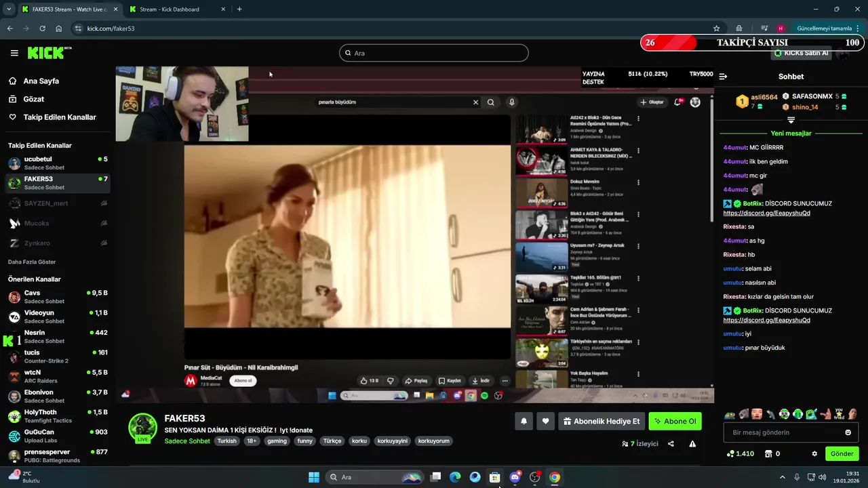Open Microsoft Store from taskbar
The height and width of the screenshot is (488, 868).
point(495,477)
